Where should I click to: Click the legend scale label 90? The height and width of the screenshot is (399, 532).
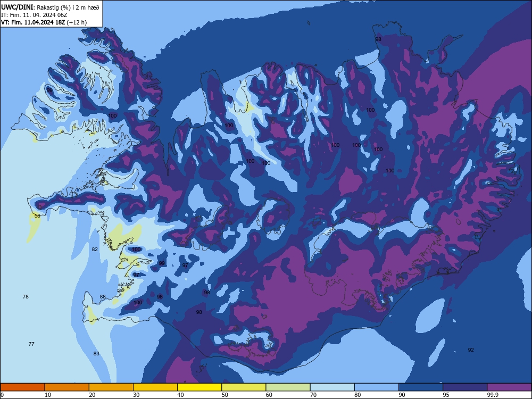tap(402, 395)
